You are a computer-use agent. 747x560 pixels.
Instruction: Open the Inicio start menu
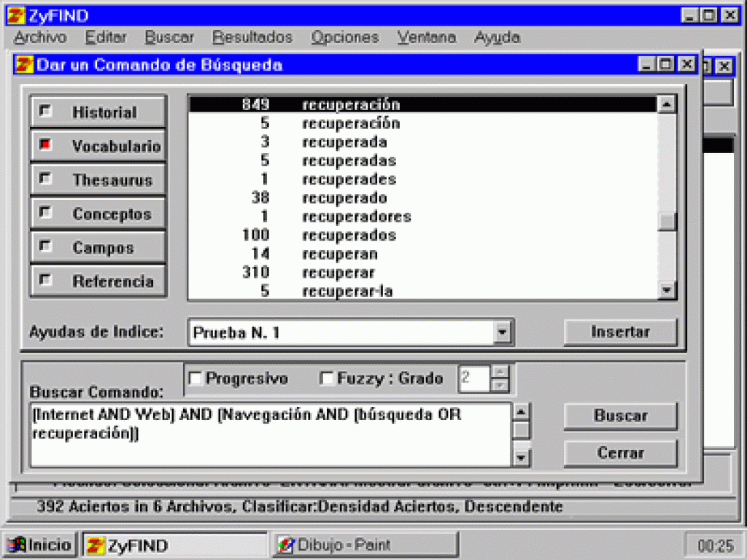tap(40, 545)
